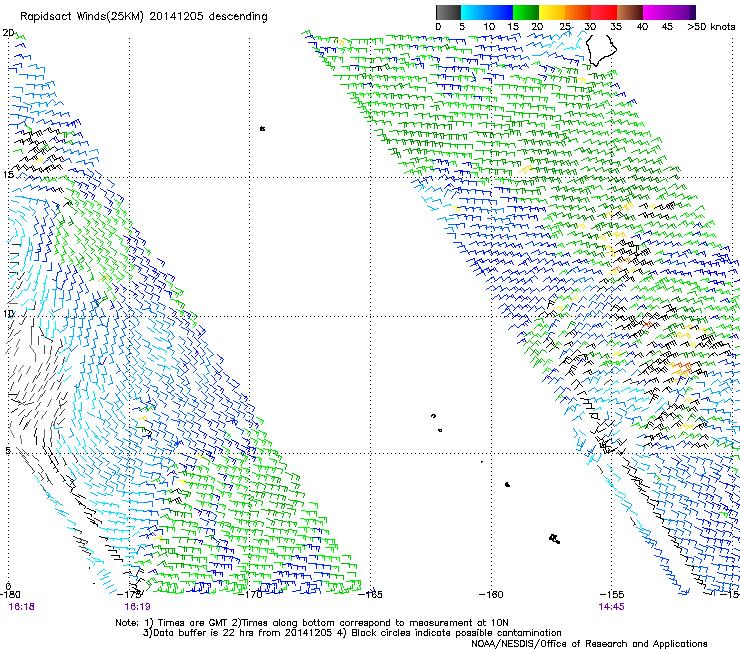Image resolution: width=740 pixels, height=650 pixels.
Task: Click the '-180' longitude label
Action: (x=10, y=595)
